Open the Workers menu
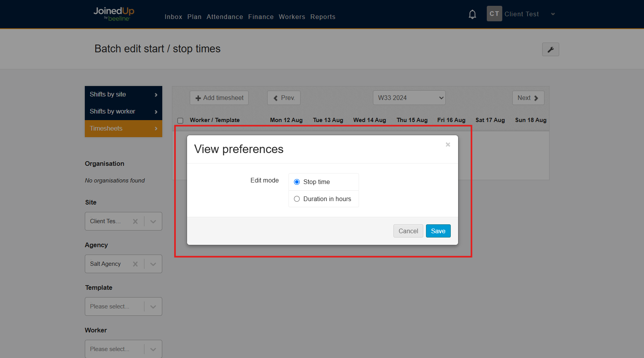The image size is (644, 358). coord(292,17)
